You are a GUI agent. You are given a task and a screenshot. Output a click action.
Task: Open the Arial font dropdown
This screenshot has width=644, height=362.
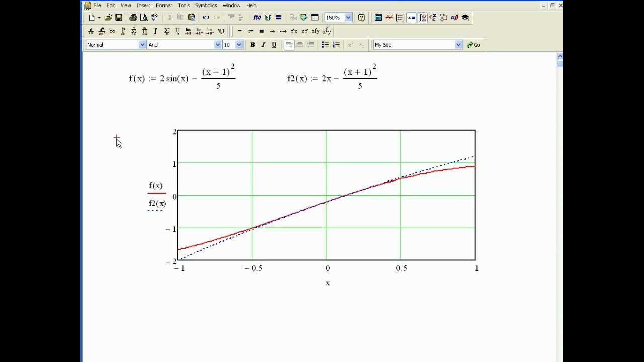[x=218, y=45]
